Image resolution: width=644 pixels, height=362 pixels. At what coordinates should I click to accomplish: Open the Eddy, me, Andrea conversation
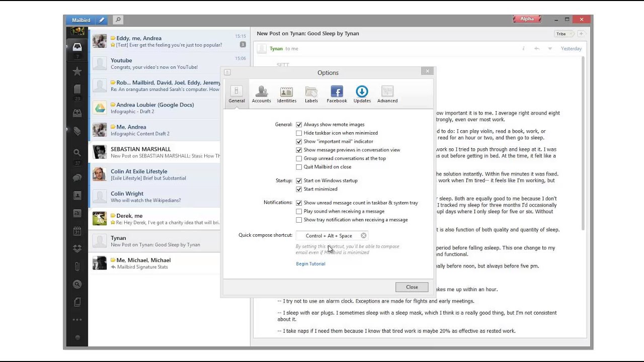(x=170, y=41)
